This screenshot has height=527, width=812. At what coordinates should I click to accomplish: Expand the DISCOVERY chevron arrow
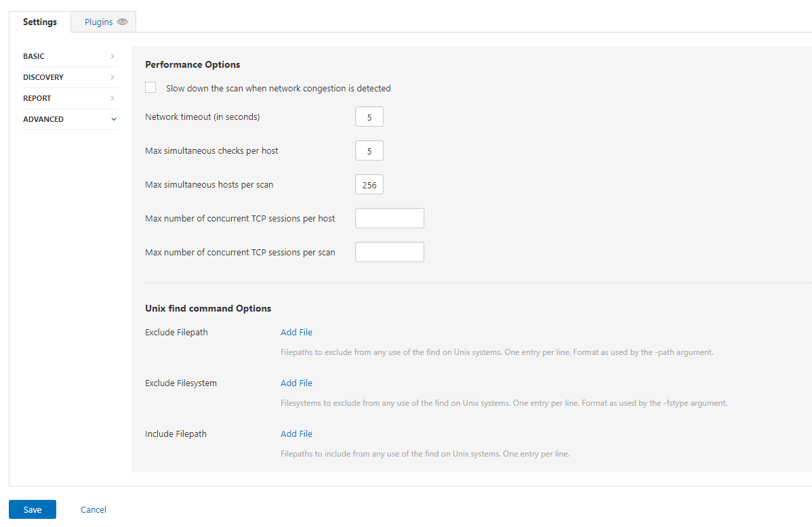(x=113, y=77)
